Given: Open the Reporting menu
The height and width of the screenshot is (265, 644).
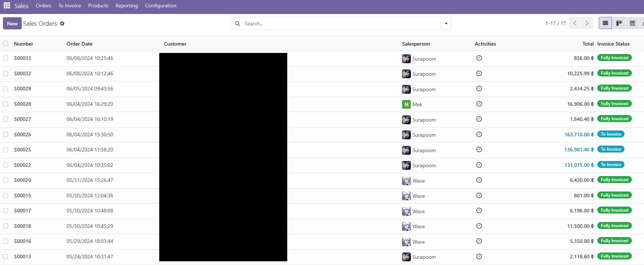Looking at the screenshot, I should (127, 6).
